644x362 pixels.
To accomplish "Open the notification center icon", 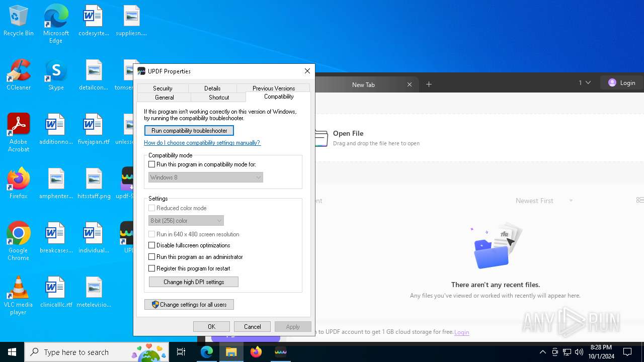I will [627, 352].
